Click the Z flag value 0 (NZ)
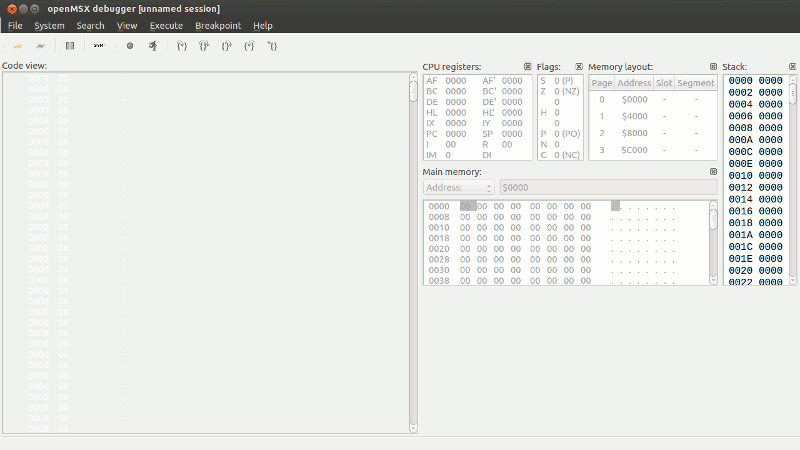The height and width of the screenshot is (450, 800). pos(567,91)
